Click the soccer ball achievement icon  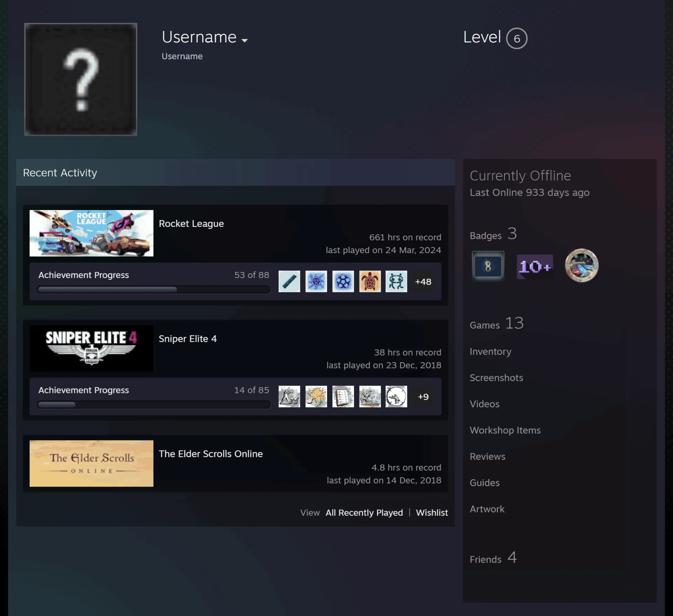pos(343,281)
